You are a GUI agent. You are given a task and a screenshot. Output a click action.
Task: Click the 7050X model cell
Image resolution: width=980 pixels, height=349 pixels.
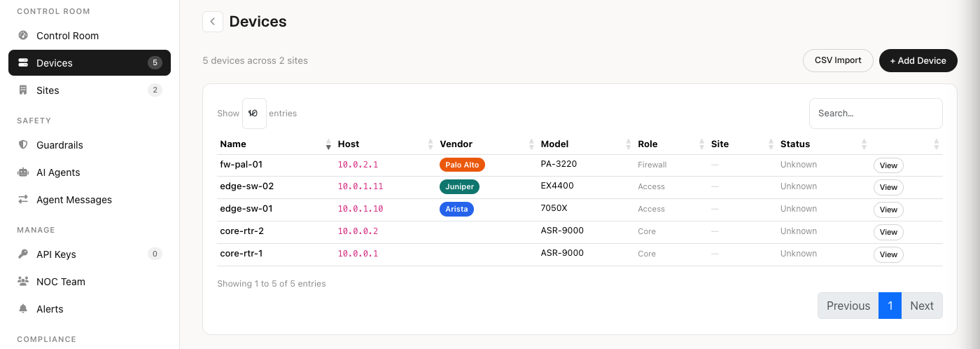click(x=554, y=209)
